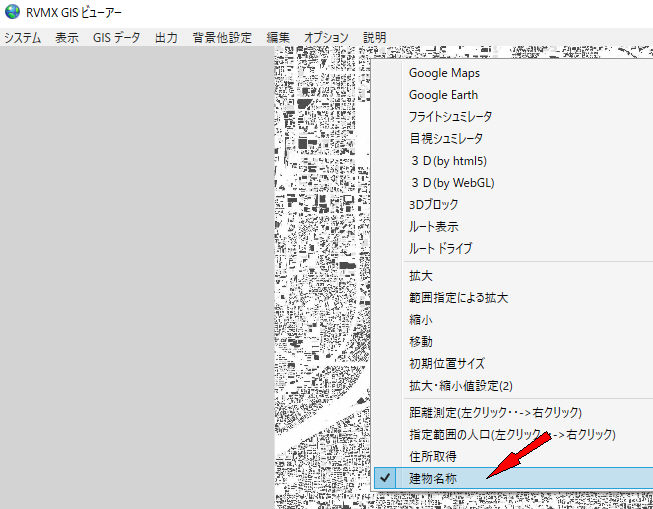Expand the オプション menu

tap(326, 38)
